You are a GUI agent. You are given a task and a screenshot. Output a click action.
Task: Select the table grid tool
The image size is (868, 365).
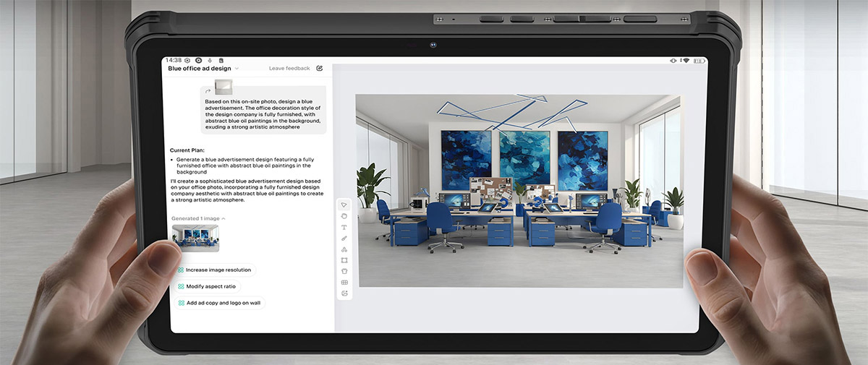click(x=344, y=283)
